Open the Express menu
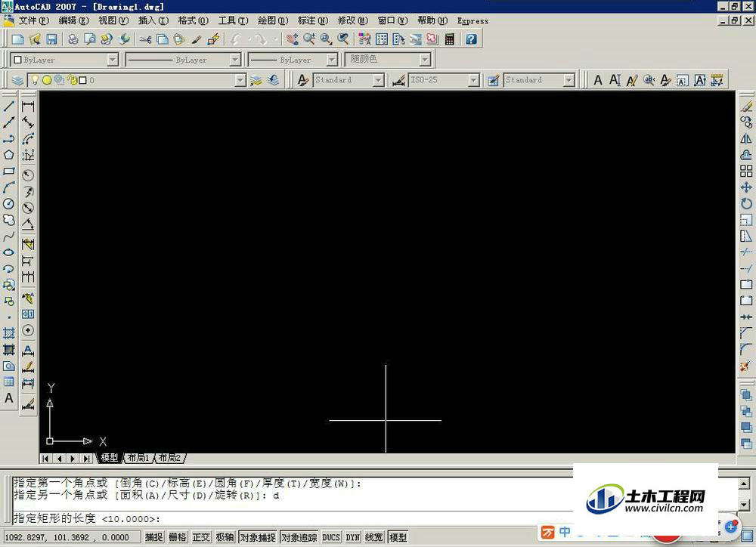Screen dimensions: 756x547 click(x=472, y=20)
